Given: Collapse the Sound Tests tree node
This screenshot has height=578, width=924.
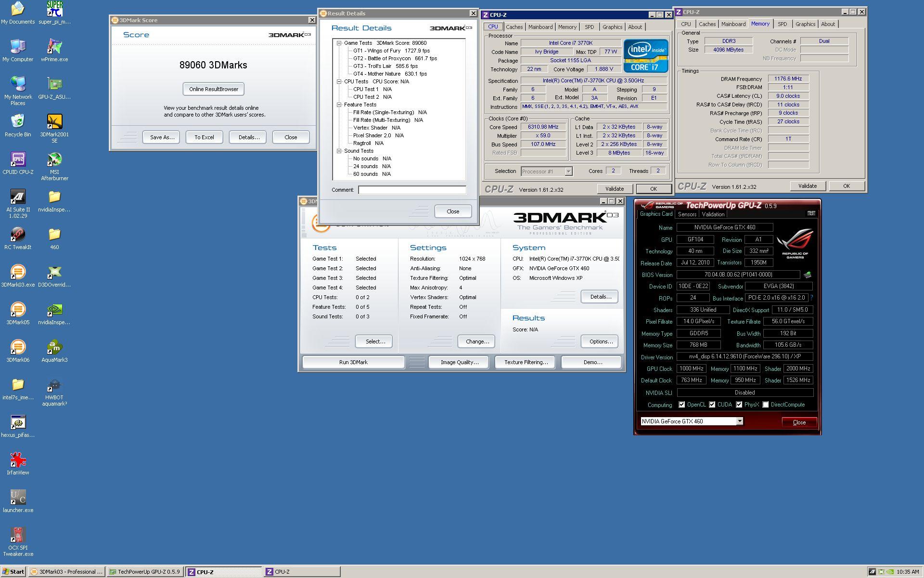Looking at the screenshot, I should [339, 151].
